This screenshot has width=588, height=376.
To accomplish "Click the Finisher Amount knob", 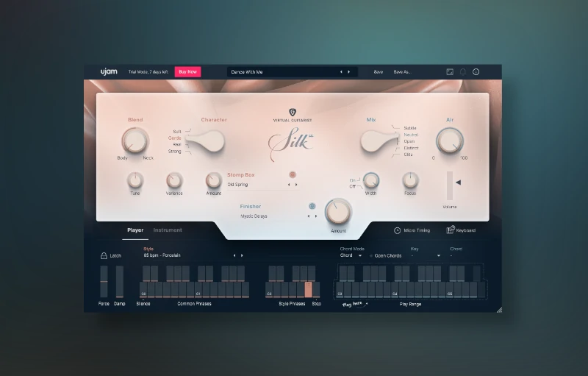I will (x=338, y=212).
